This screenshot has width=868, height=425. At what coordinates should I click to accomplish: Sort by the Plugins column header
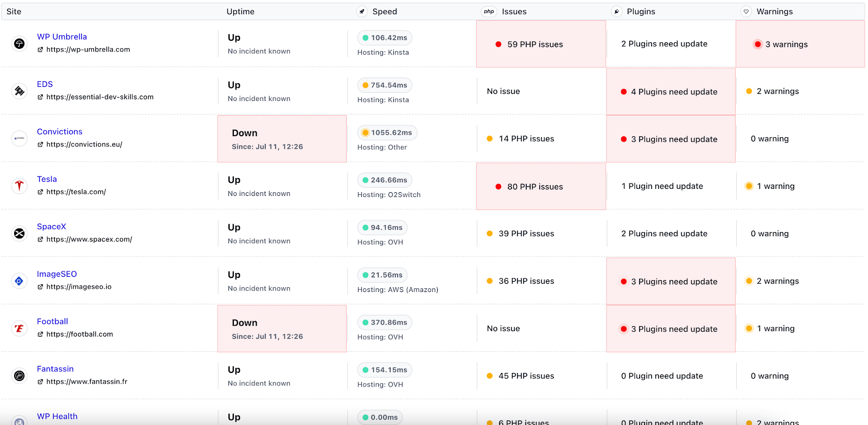[x=641, y=11]
